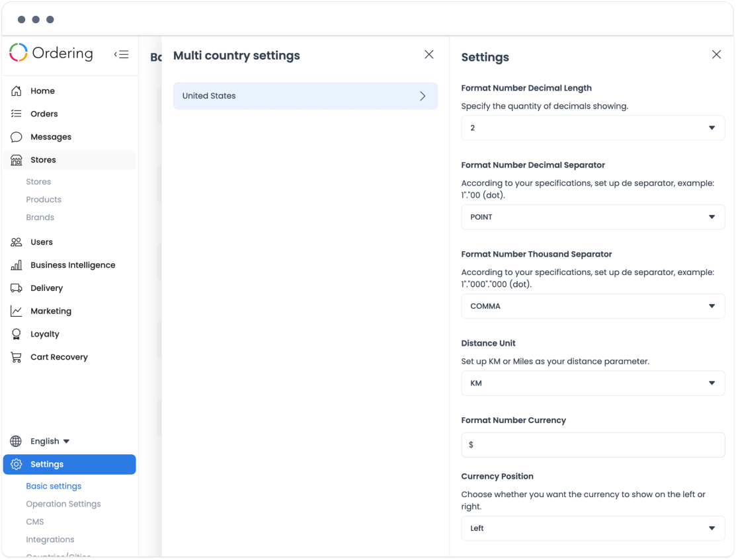736x560 pixels.
Task: Close the Settings panel on the right
Action: [x=716, y=54]
